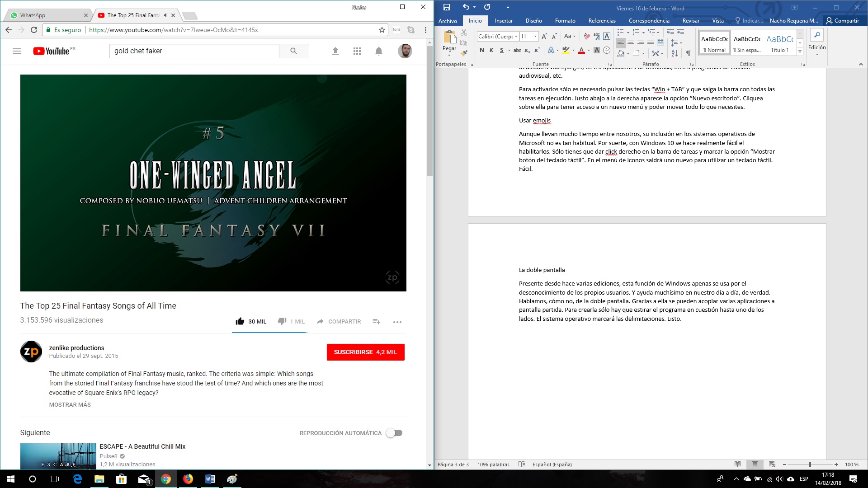Click the YouTube upload video icon
Viewport: 868px width, 488px height.
coord(335,51)
